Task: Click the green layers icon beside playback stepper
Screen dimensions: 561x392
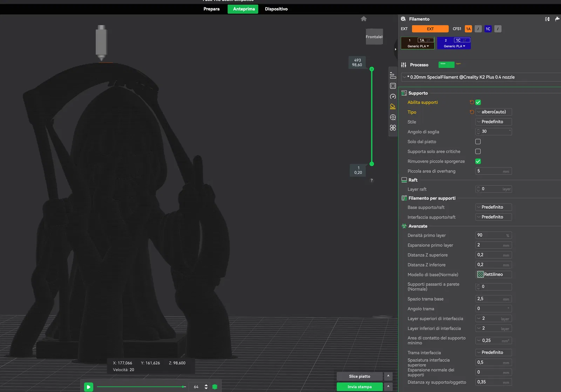Action: click(x=215, y=387)
